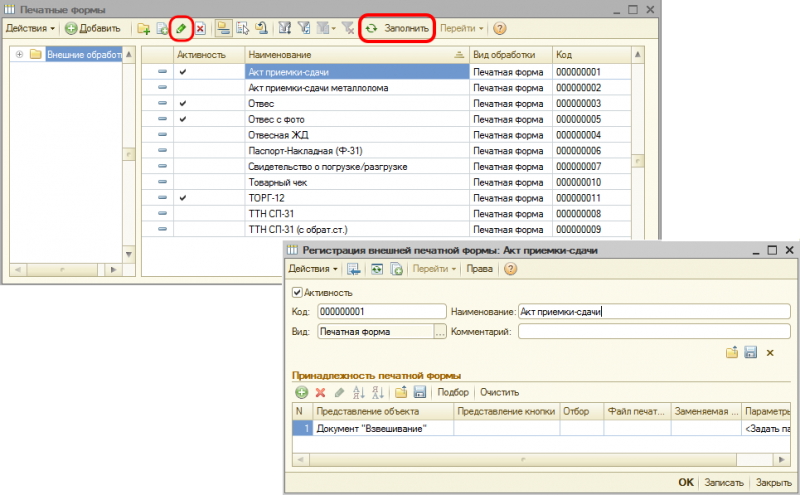
Task: Click OK in the registration dialog
Action: click(686, 482)
